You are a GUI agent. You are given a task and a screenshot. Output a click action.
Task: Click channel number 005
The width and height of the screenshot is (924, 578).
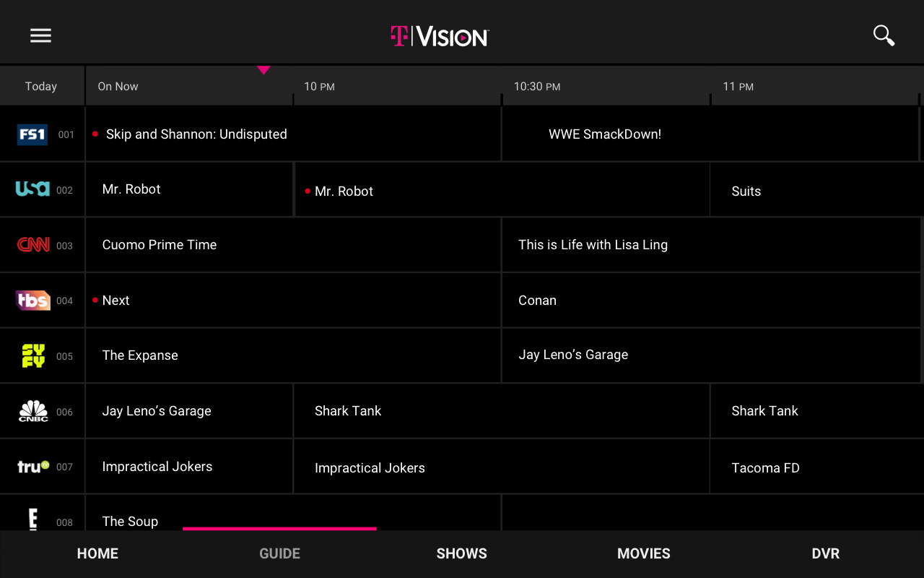click(64, 356)
